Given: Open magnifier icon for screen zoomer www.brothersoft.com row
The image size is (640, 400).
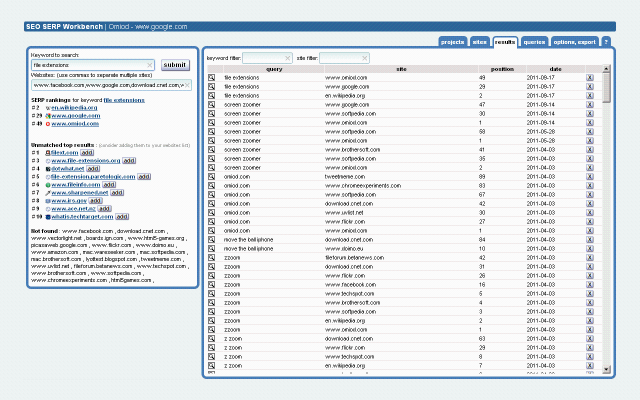Looking at the screenshot, I should pos(211,149).
